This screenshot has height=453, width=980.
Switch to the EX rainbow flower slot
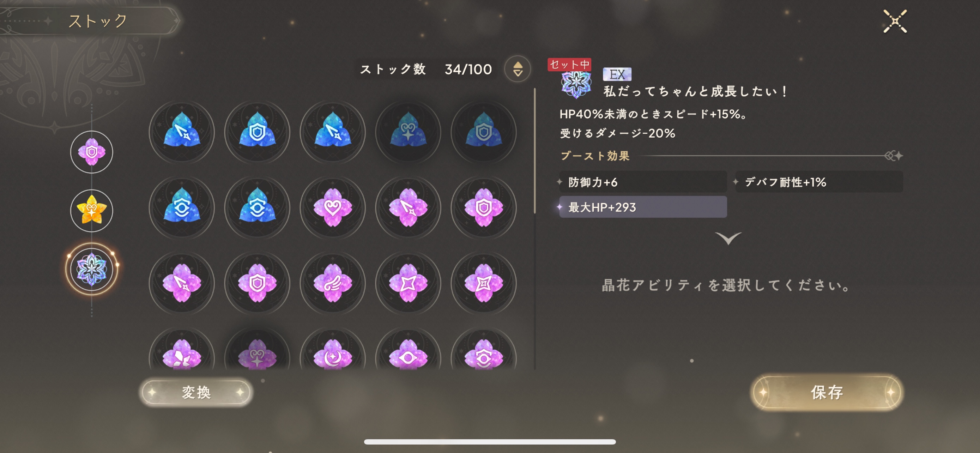click(92, 269)
